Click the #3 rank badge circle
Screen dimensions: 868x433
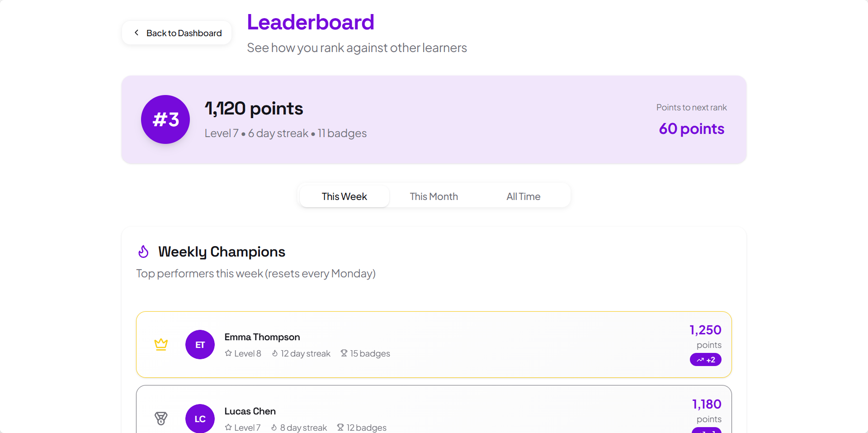pyautogui.click(x=165, y=119)
